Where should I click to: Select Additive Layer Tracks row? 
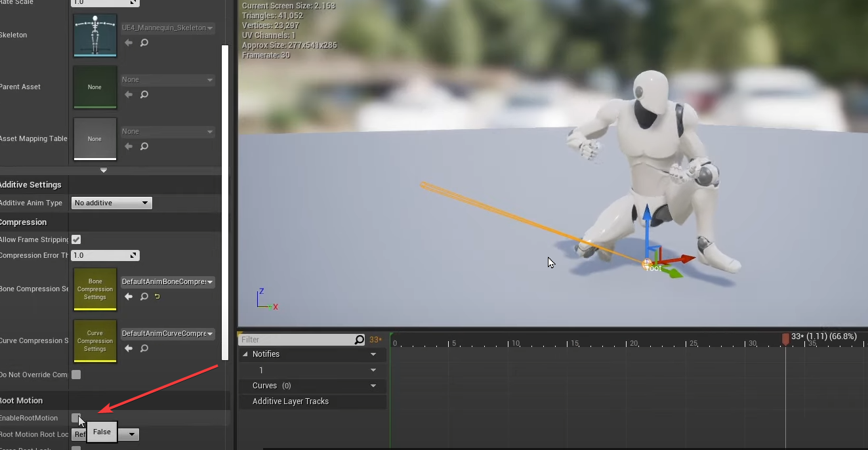tap(312, 401)
